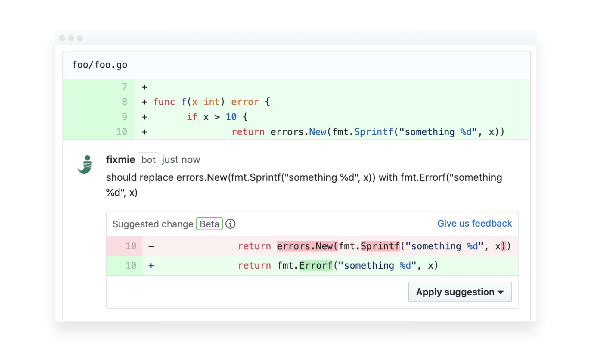Click the third gray window dot

[x=80, y=38]
